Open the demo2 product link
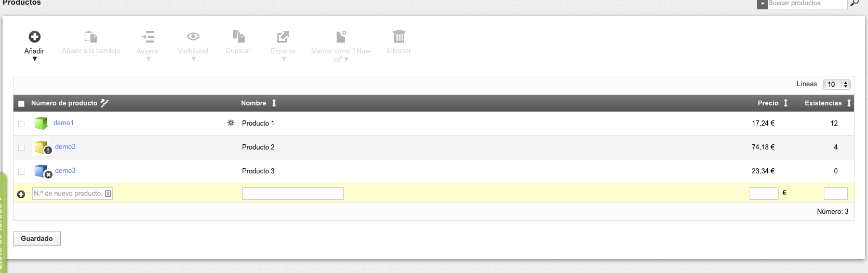Screen dimensions: 868x273 pyautogui.click(x=65, y=147)
